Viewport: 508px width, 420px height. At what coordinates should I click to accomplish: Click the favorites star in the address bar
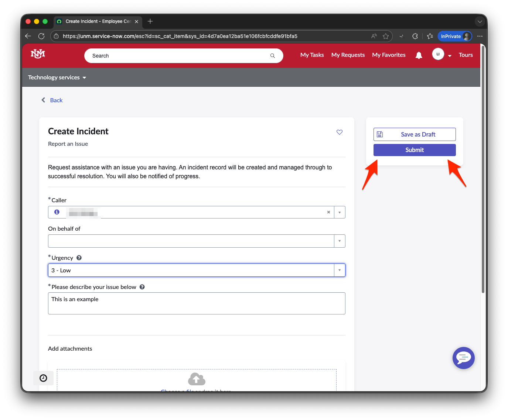pyautogui.click(x=386, y=36)
